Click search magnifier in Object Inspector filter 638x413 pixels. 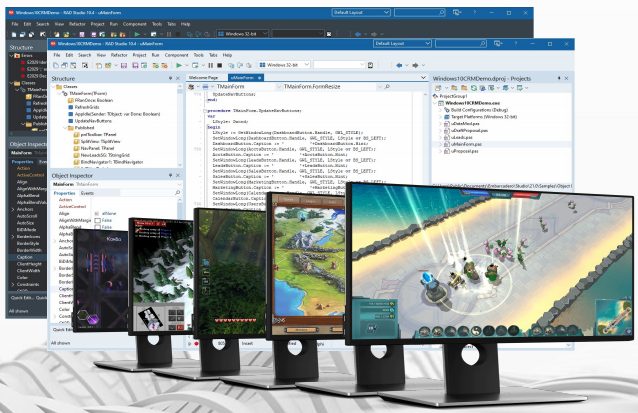pyautogui.click(x=177, y=193)
